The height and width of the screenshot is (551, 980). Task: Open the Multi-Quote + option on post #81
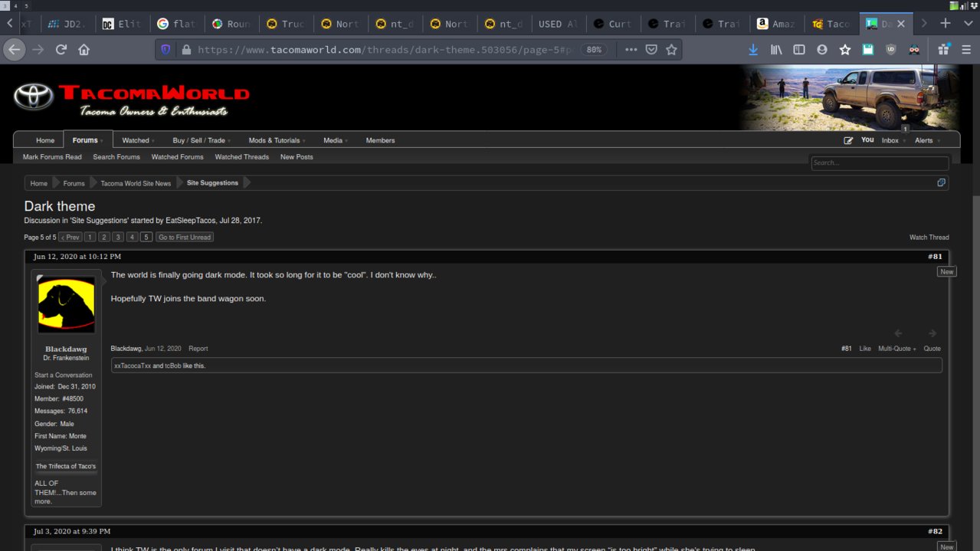coord(897,349)
